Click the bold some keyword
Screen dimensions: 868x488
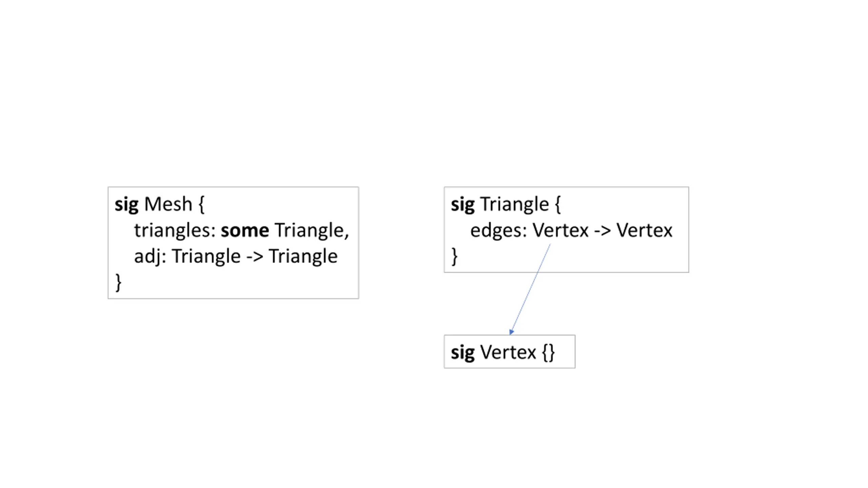[x=245, y=230]
